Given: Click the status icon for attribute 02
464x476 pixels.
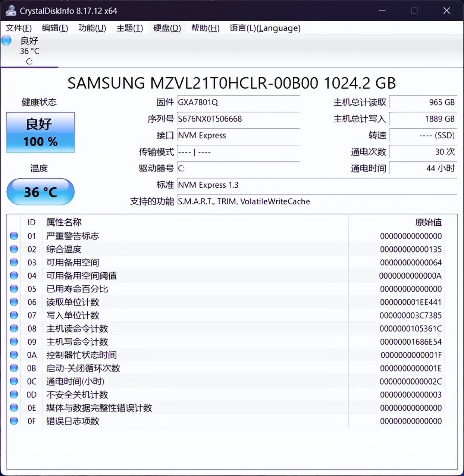Looking at the screenshot, I should pyautogui.click(x=14, y=249).
